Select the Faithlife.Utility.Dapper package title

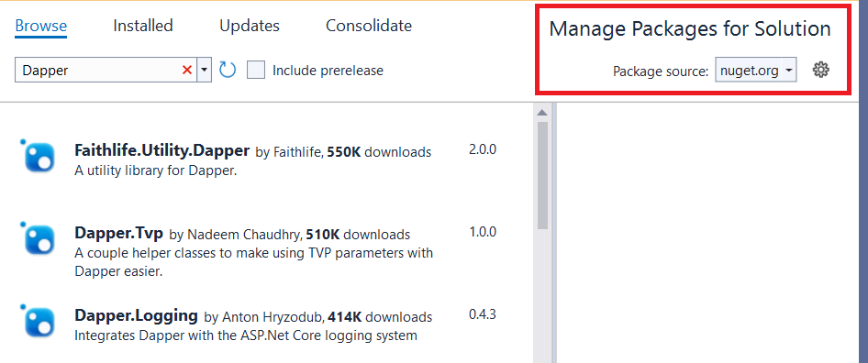click(161, 150)
